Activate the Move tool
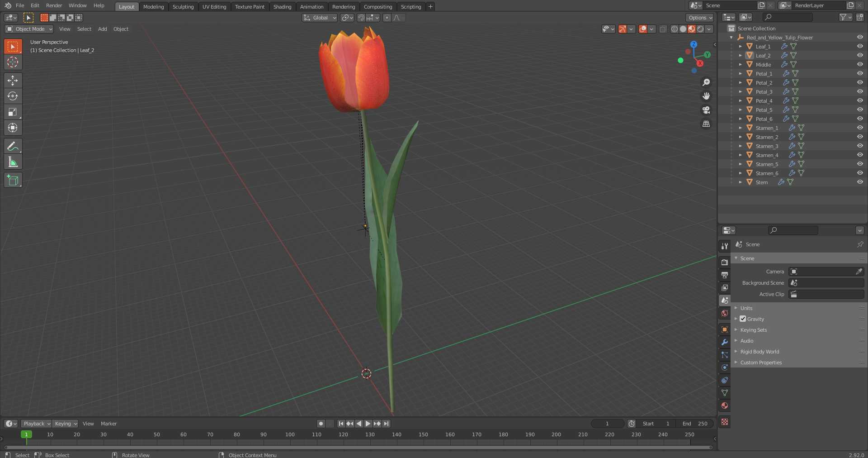Image resolution: width=868 pixels, height=458 pixels. coord(13,80)
